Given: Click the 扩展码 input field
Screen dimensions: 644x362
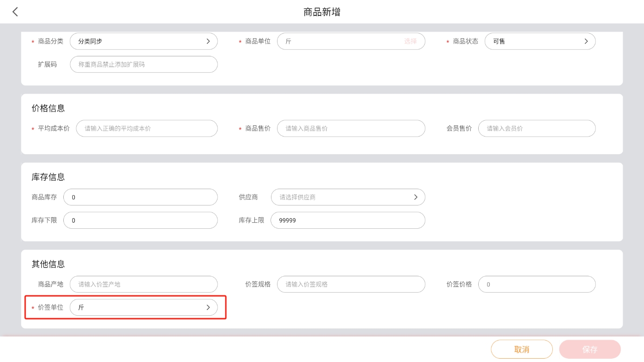Looking at the screenshot, I should [x=143, y=65].
